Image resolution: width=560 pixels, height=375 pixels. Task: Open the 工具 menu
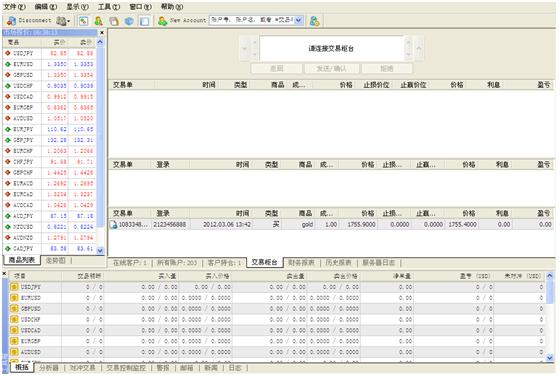[x=109, y=7]
